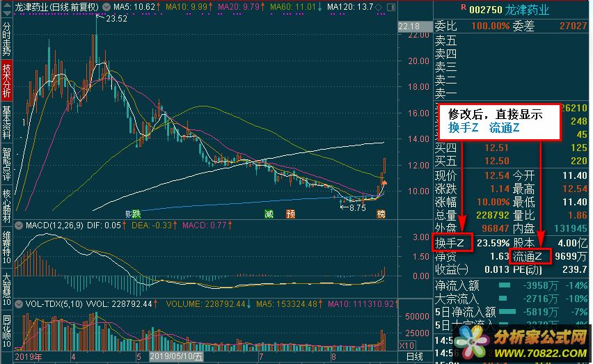Open the 维赛特10 sidebar tab

[x=6, y=246]
